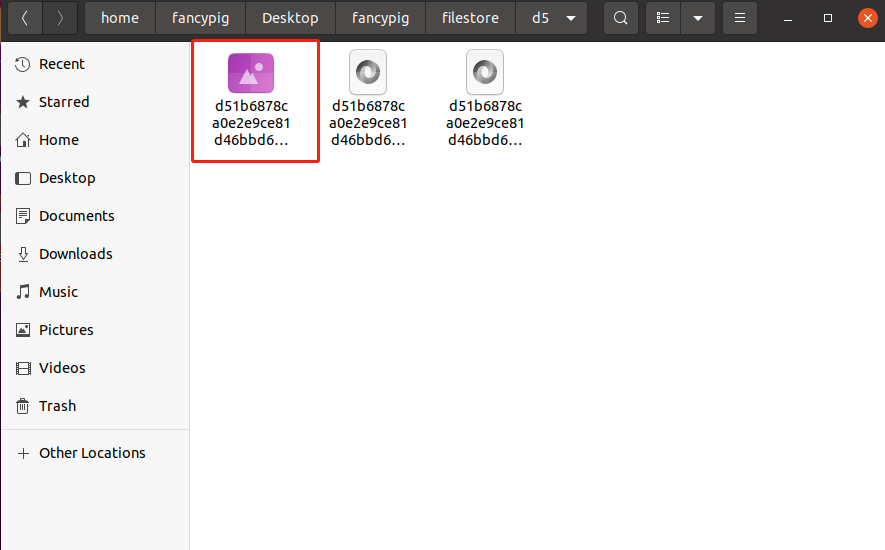Screen dimensions: 885x550
Task: Click the Starred star icon
Action: click(x=23, y=102)
